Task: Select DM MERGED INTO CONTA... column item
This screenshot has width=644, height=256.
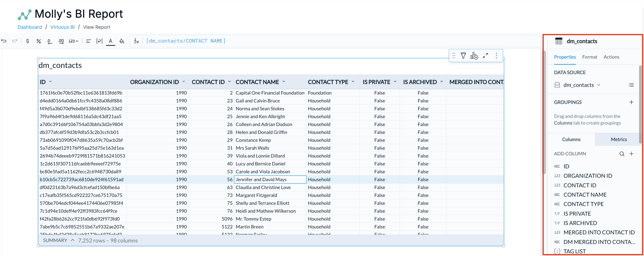Action: (x=599, y=242)
